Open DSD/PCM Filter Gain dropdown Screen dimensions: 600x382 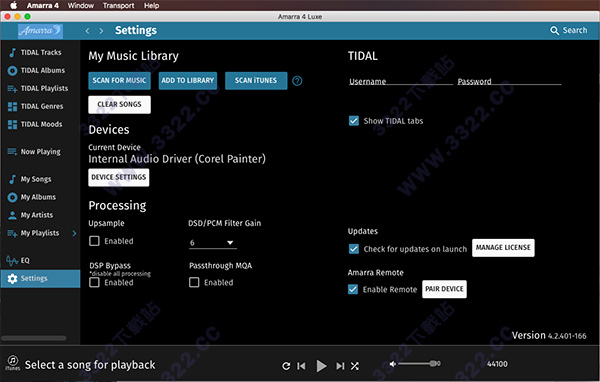click(213, 243)
